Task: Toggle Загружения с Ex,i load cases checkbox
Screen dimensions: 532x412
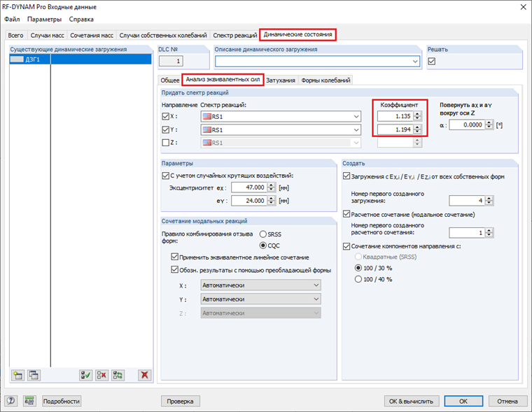Action: pyautogui.click(x=346, y=176)
